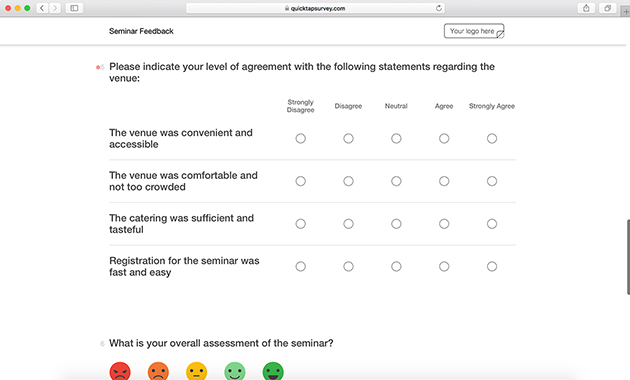The width and height of the screenshot is (630, 380).
Task: Choose Neutral for catering sufficient and tasteful
Action: [x=396, y=224]
